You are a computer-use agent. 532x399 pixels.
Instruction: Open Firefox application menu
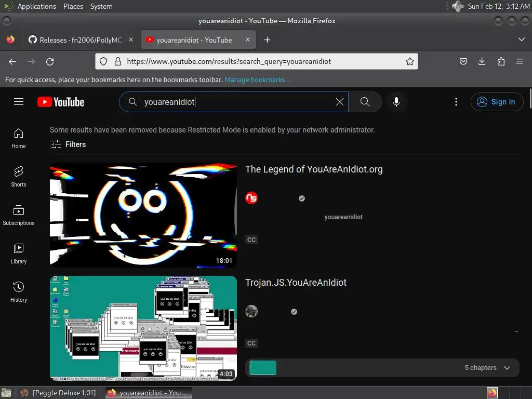520,61
